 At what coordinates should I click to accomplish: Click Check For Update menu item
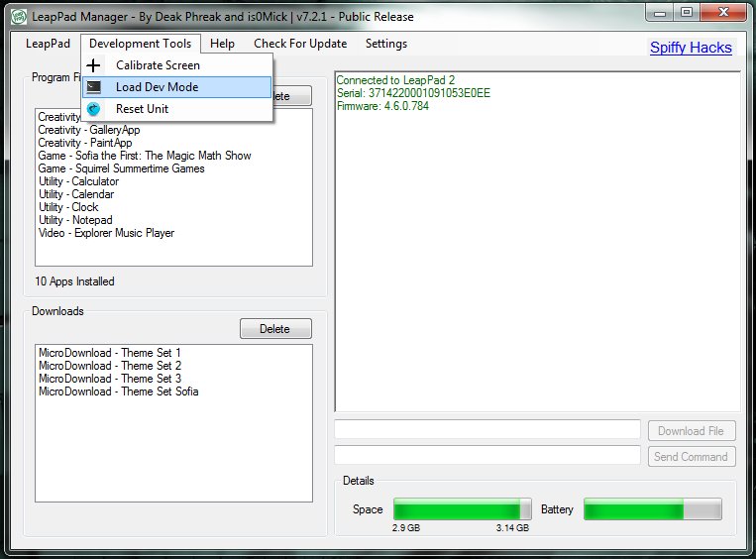click(x=300, y=44)
